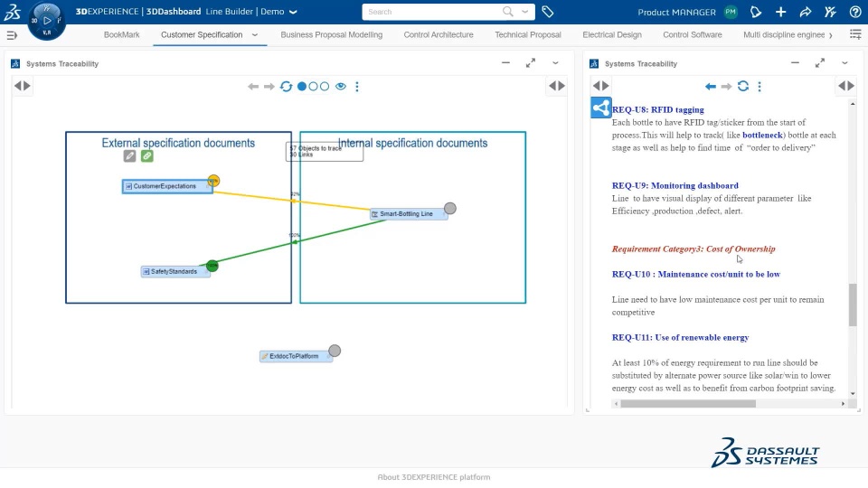Switch to the Electrical Design tab

tap(612, 35)
